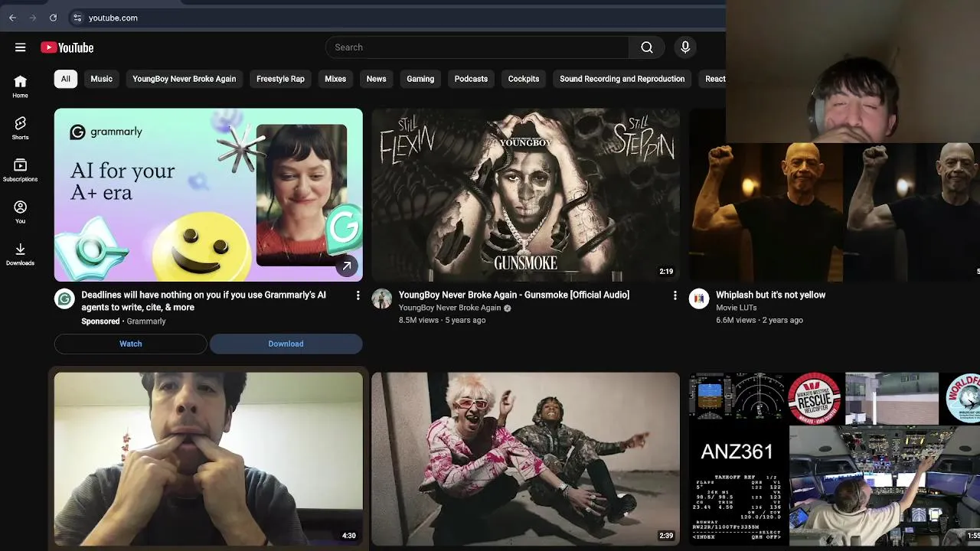The image size is (980, 551).
Task: Open the Gunsmoke video thumbnail
Action: (x=525, y=195)
